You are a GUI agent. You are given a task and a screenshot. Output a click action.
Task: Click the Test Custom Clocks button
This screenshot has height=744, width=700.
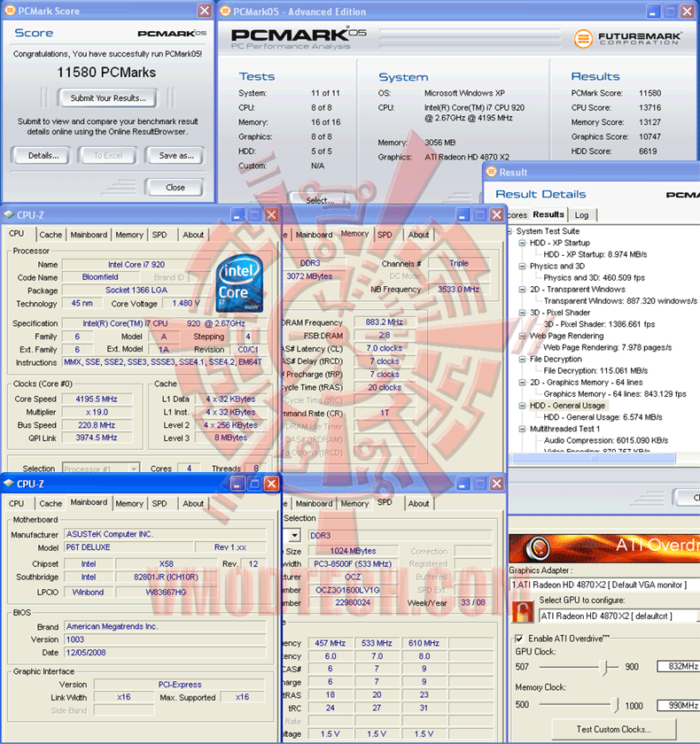tap(614, 729)
